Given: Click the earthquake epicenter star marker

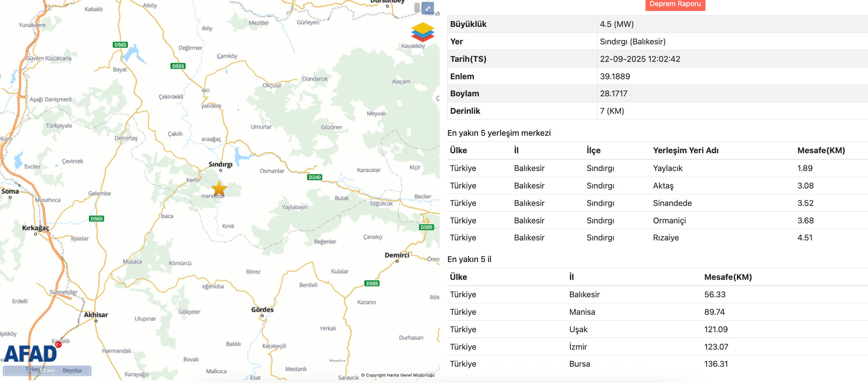Looking at the screenshot, I should coord(219,188).
